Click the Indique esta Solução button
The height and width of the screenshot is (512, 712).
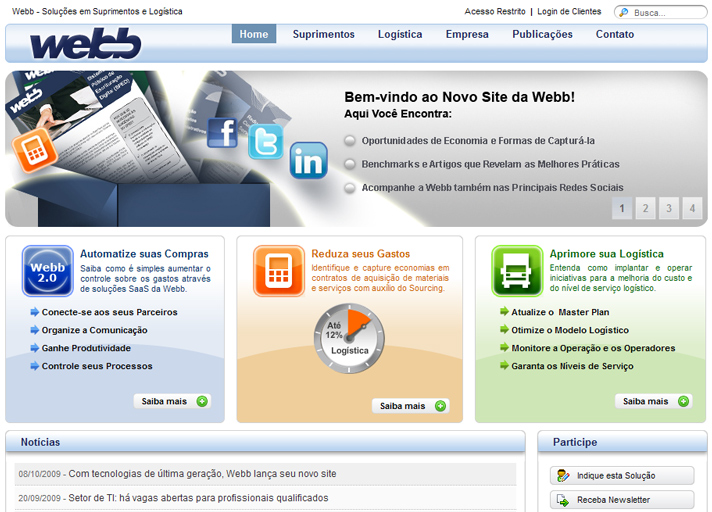tap(622, 476)
